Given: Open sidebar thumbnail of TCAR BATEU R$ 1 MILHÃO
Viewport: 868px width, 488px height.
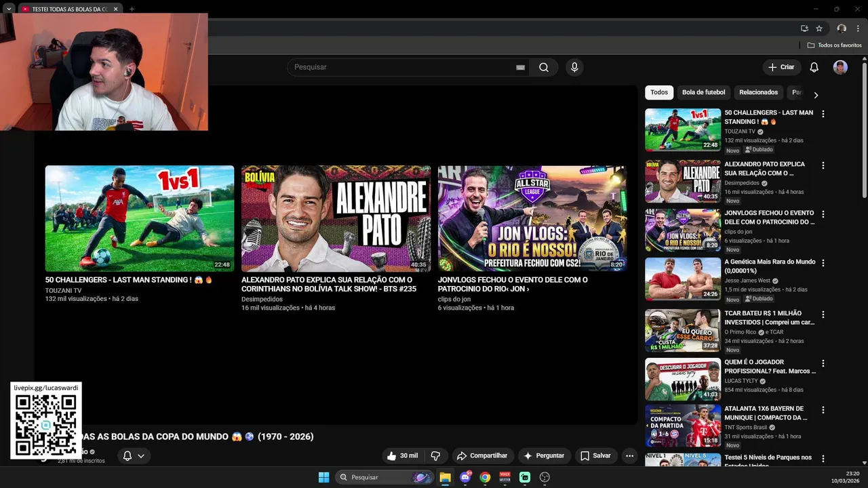Looking at the screenshot, I should click(683, 331).
